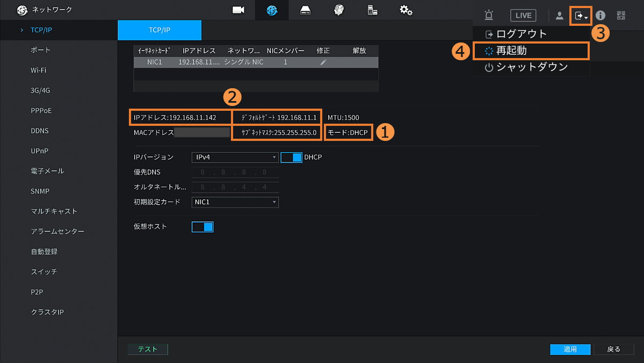Toggle the DHCP switch

point(291,158)
